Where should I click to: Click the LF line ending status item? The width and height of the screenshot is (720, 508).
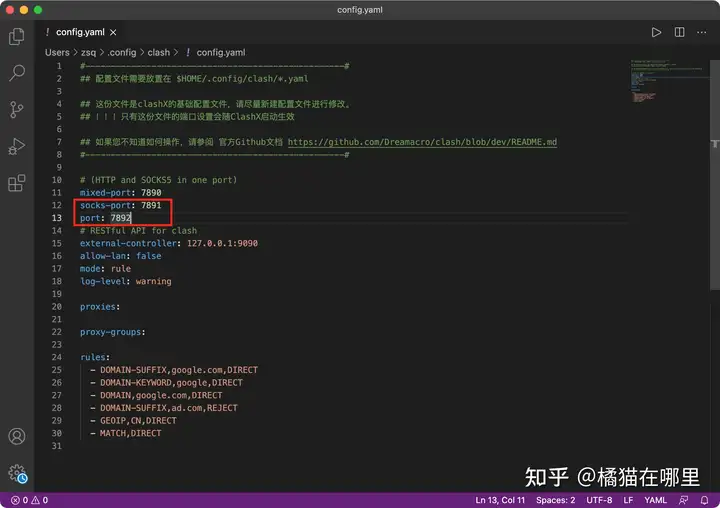(x=628, y=500)
